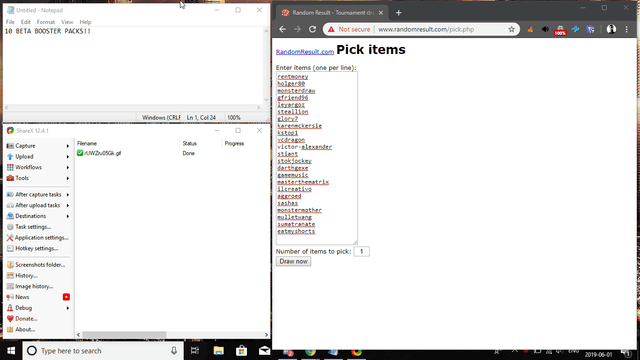Viewport: 640px width, 360px height.
Task: Open the ShareX Upload menu
Action: coord(24,156)
